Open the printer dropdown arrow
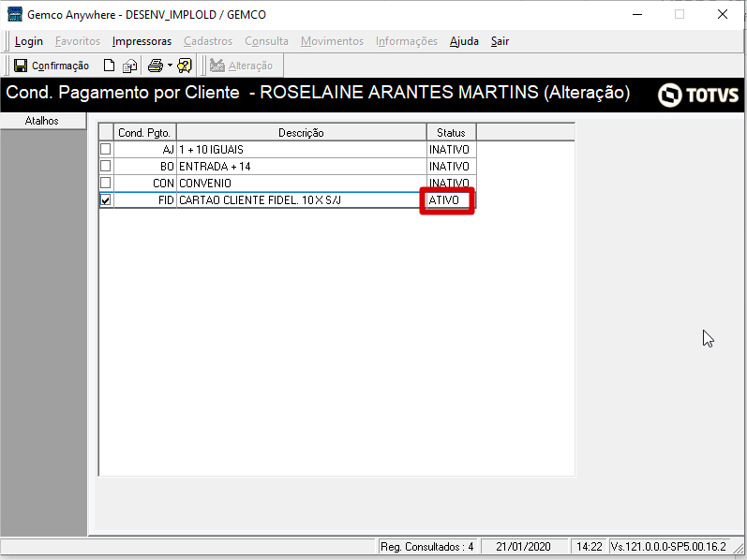Image resolution: width=747 pixels, height=560 pixels. point(170,66)
